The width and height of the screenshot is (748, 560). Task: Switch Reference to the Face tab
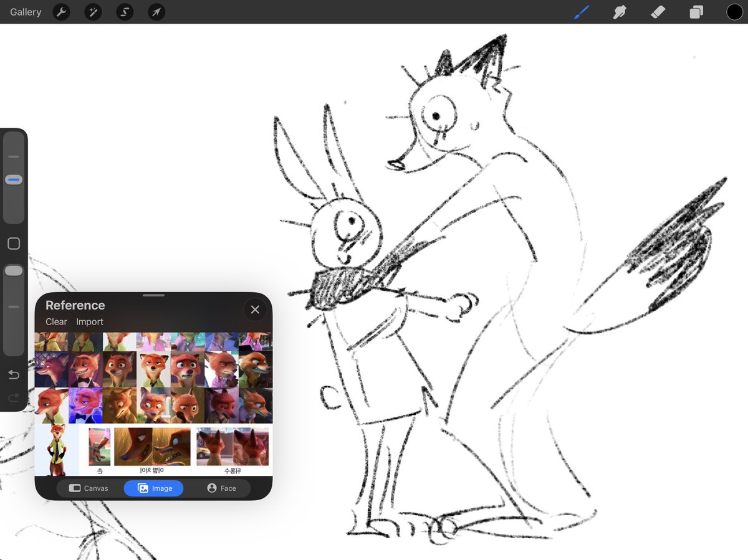point(221,488)
